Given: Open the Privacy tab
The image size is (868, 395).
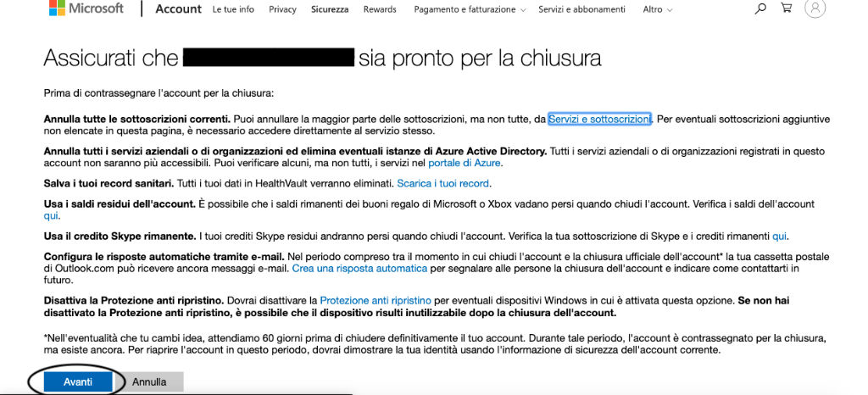Looking at the screenshot, I should coord(282,9).
